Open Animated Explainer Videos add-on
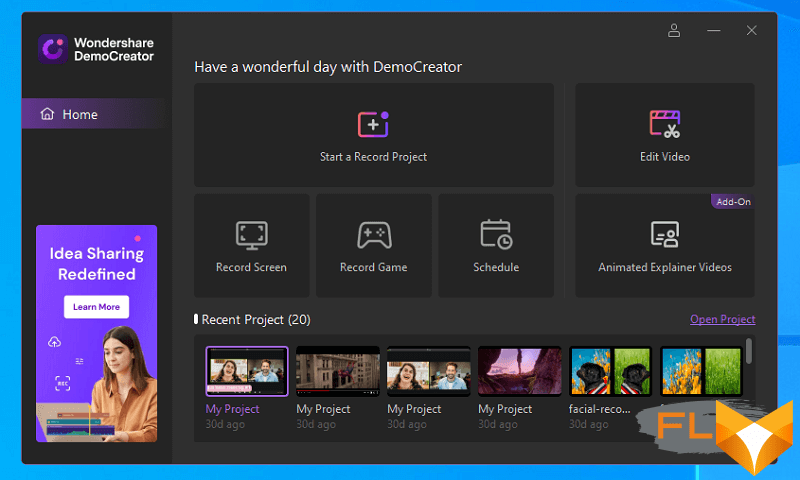 (x=664, y=235)
